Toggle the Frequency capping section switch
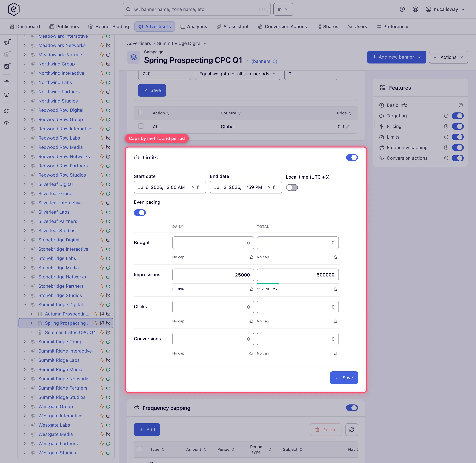The height and width of the screenshot is (463, 476). click(352, 408)
